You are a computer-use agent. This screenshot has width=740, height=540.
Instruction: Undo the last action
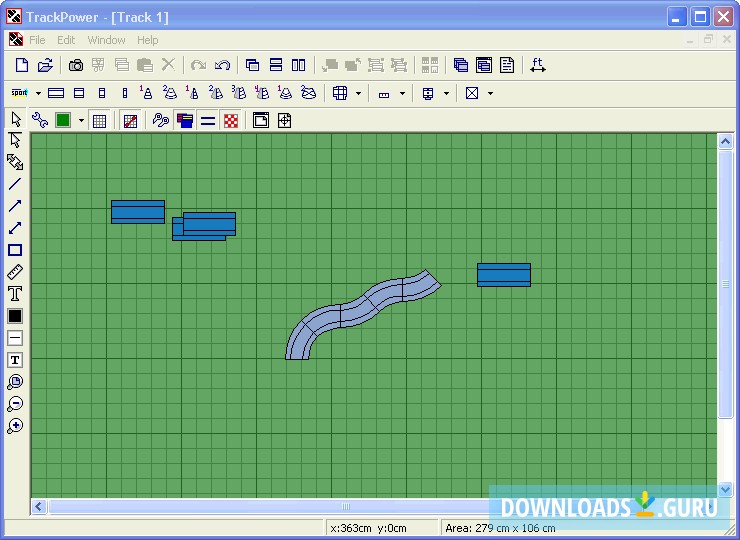(x=222, y=65)
